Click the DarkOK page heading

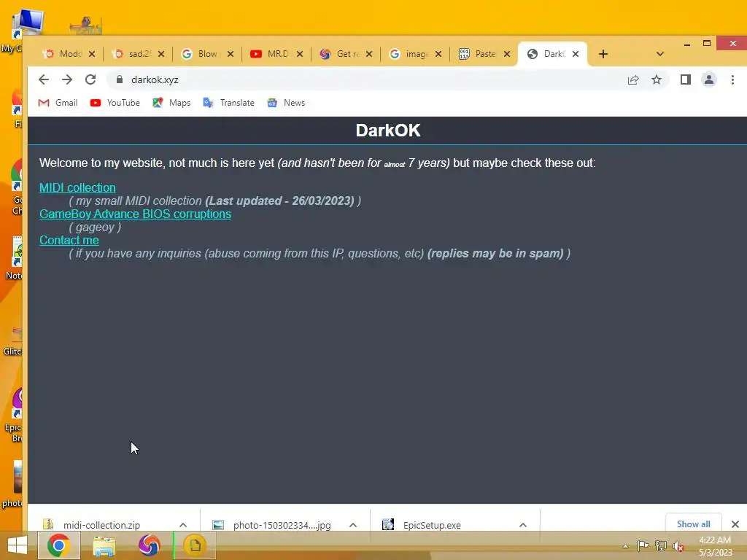[x=388, y=130]
